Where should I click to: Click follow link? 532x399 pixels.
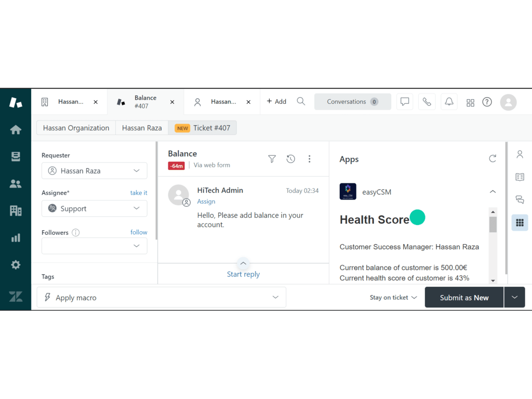tap(139, 232)
